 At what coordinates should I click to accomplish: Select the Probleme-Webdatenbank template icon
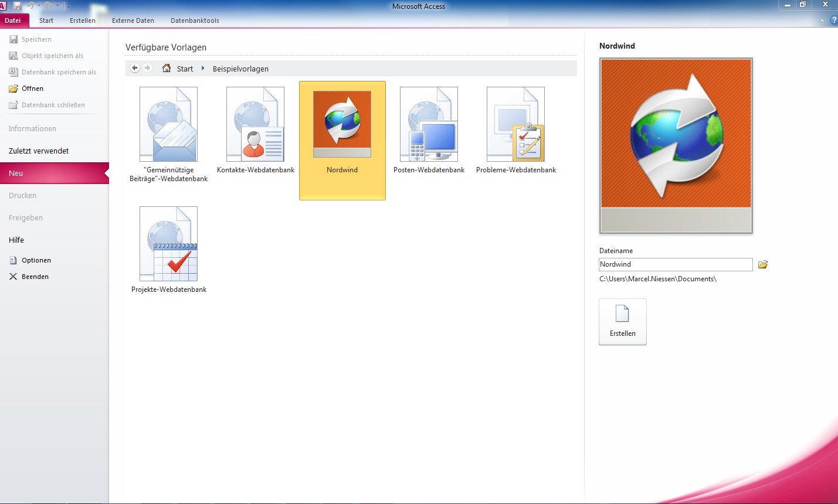tap(515, 124)
